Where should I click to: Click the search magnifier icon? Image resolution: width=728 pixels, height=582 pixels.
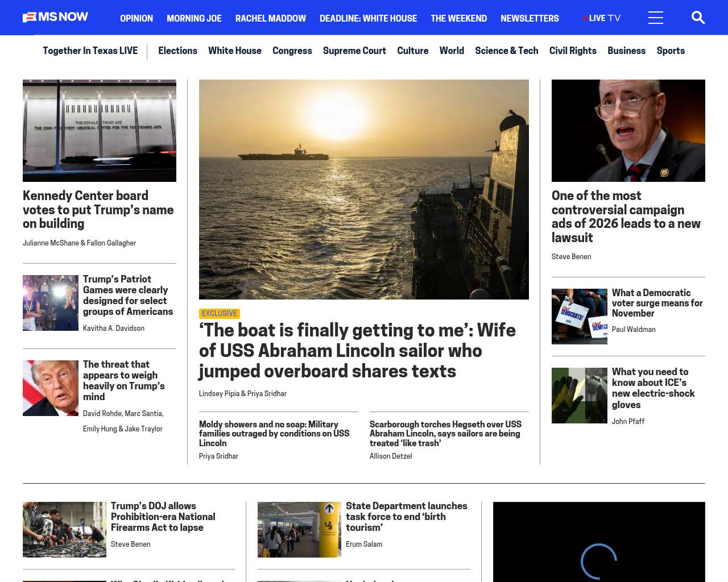coord(698,18)
